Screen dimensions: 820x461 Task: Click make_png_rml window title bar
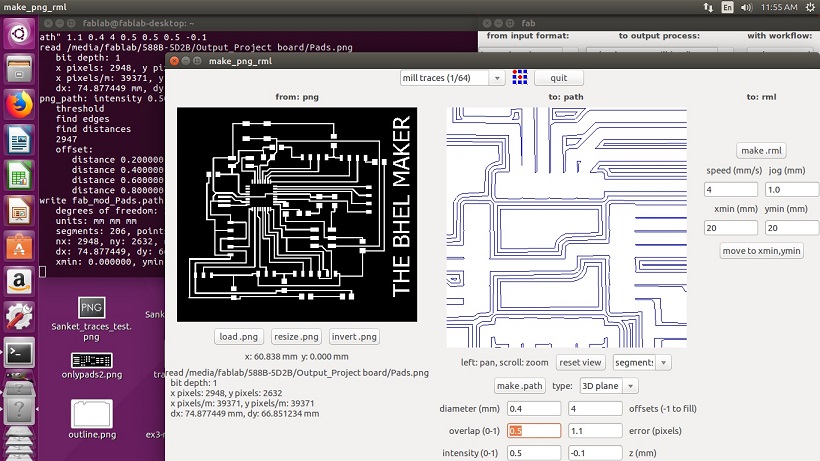pos(492,61)
